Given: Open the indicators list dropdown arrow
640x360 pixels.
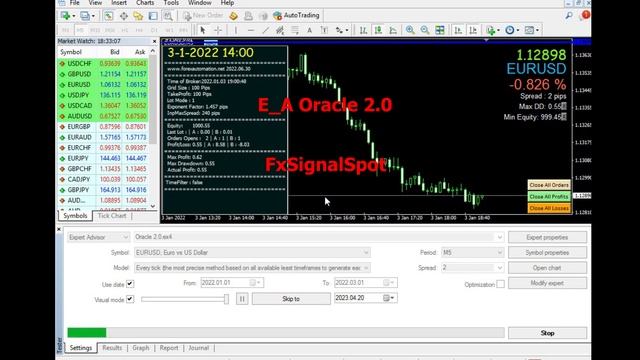Looking at the screenshot, I should click(x=497, y=31).
